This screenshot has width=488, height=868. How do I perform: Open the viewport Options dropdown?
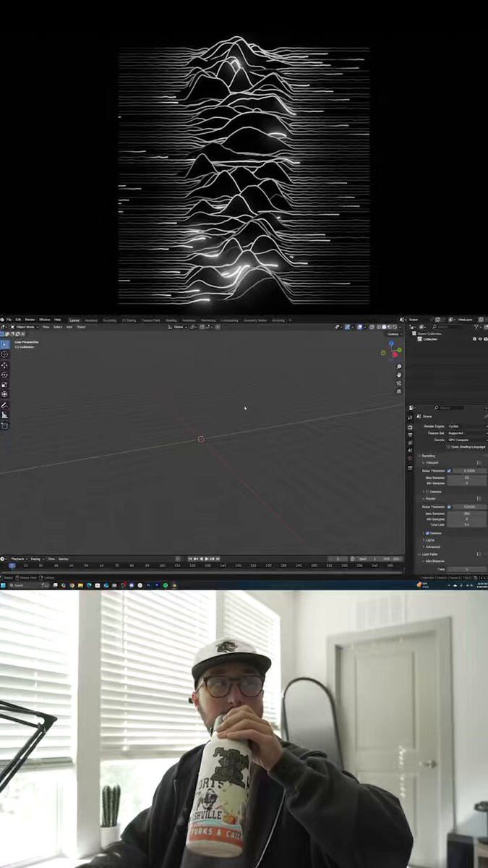(x=395, y=334)
